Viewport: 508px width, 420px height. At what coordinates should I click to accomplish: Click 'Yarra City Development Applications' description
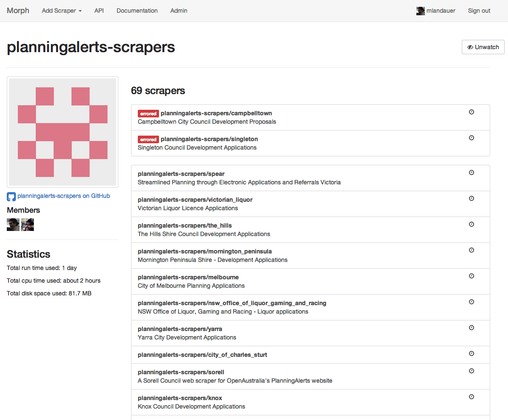click(x=187, y=337)
